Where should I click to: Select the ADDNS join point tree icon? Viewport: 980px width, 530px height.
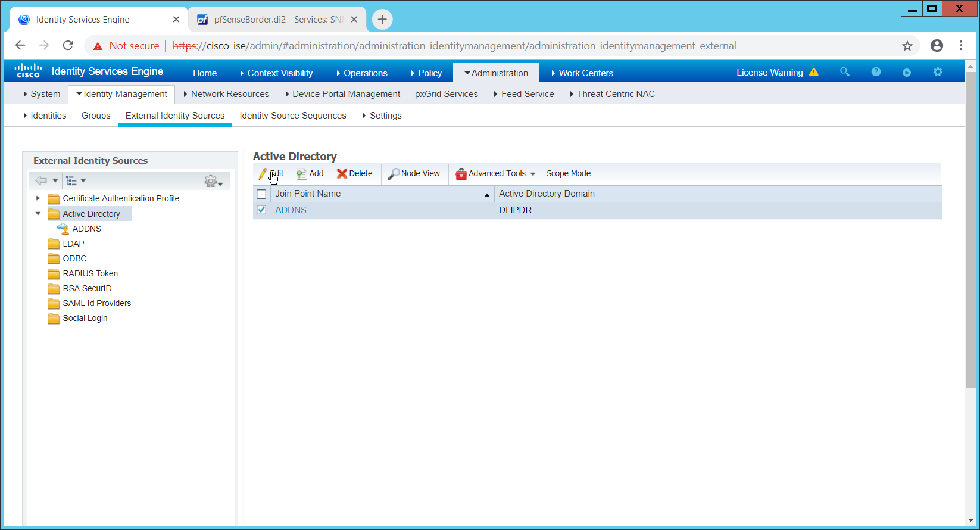63,229
